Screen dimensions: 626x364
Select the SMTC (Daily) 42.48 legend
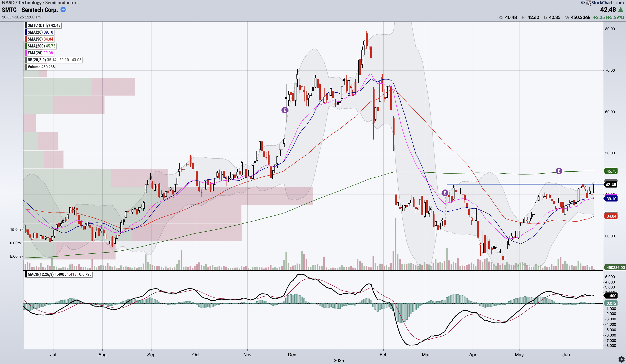[x=43, y=25]
